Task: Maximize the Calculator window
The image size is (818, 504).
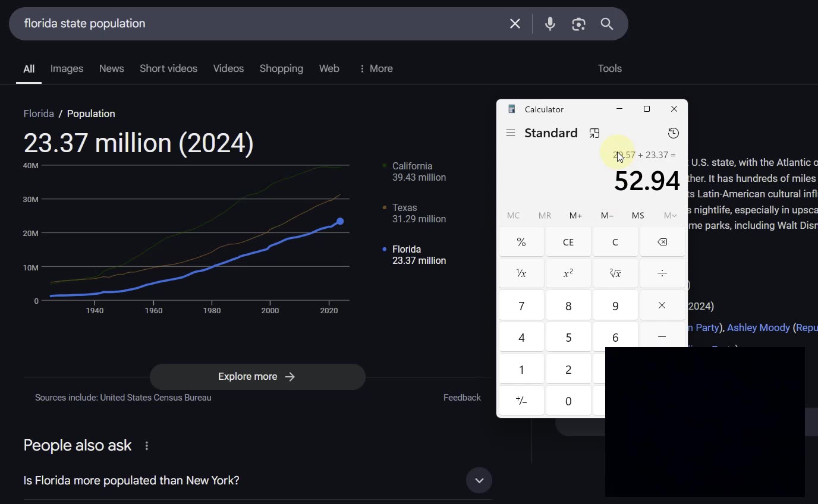Action: pyautogui.click(x=647, y=109)
